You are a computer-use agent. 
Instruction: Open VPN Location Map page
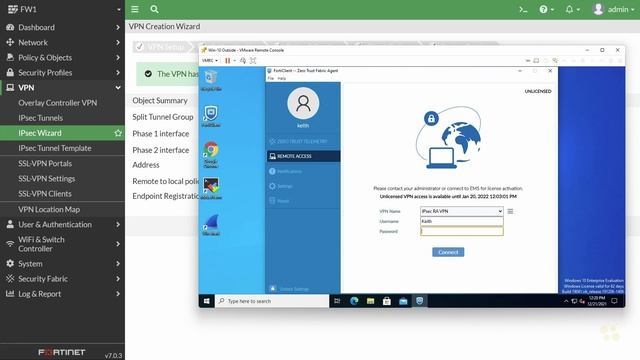point(49,209)
